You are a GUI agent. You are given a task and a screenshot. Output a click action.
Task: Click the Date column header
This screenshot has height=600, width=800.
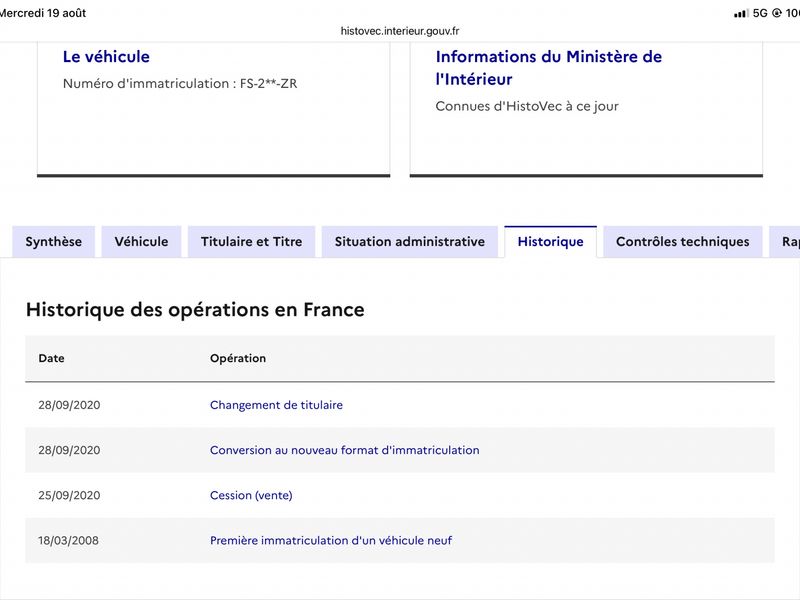click(x=52, y=358)
